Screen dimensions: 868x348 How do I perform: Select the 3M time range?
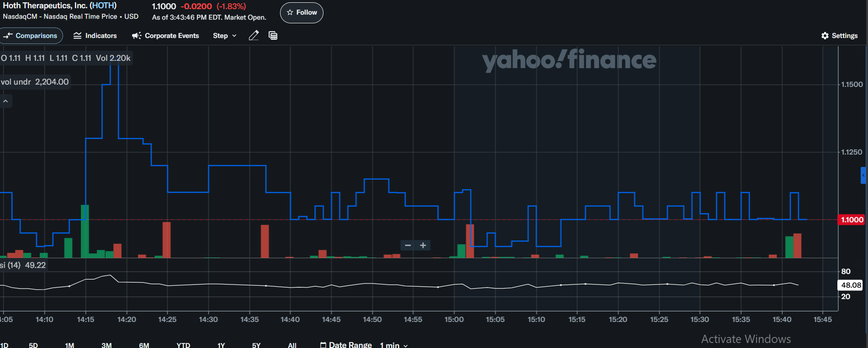(x=106, y=345)
